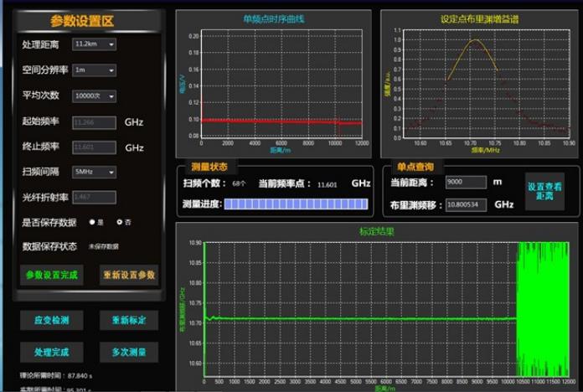Click the 当前距离 field showing 9000
The image size is (583, 392).
(x=466, y=183)
